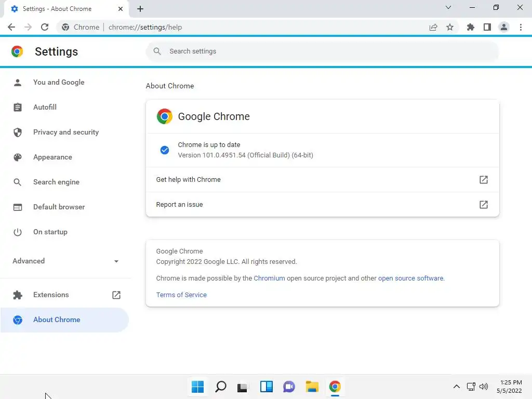Click the Google Chrome logo in About card
532x399 pixels.
point(165,116)
